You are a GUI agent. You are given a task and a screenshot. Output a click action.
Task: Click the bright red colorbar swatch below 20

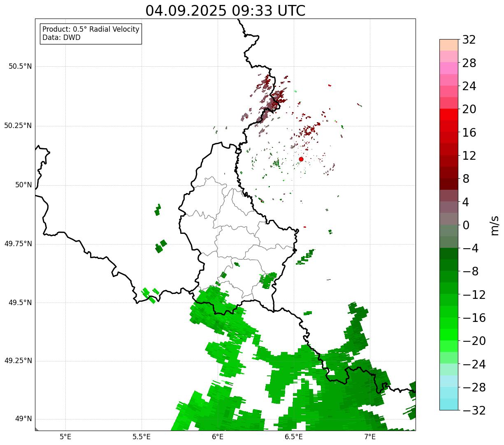click(449, 115)
